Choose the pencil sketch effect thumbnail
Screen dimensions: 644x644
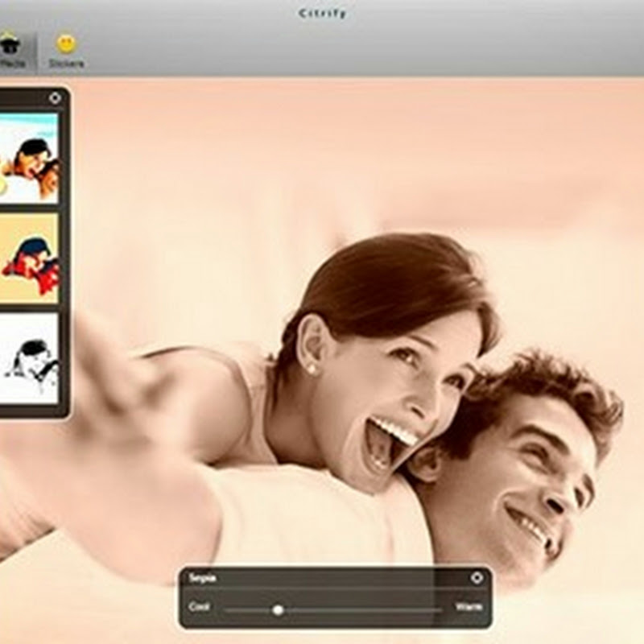click(x=28, y=358)
